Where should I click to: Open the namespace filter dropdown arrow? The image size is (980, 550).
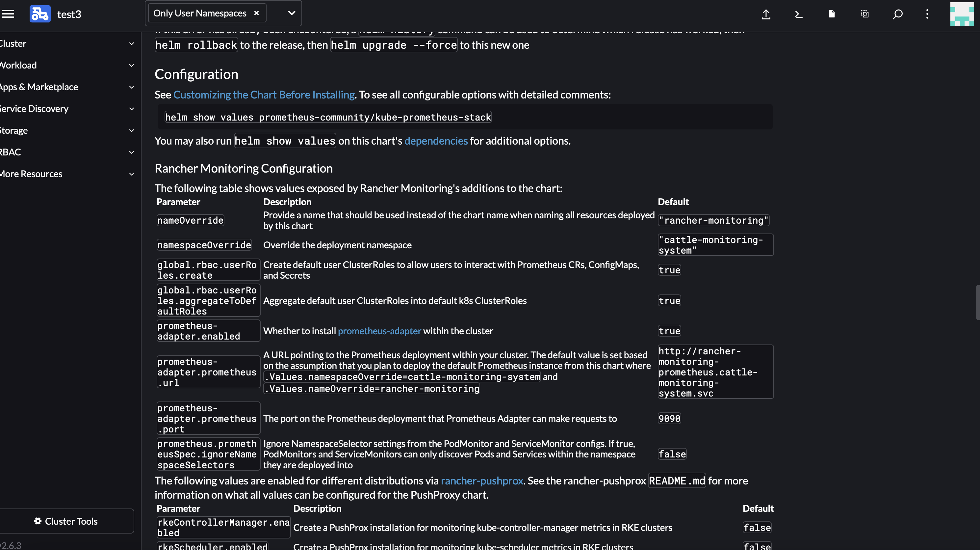(x=291, y=13)
